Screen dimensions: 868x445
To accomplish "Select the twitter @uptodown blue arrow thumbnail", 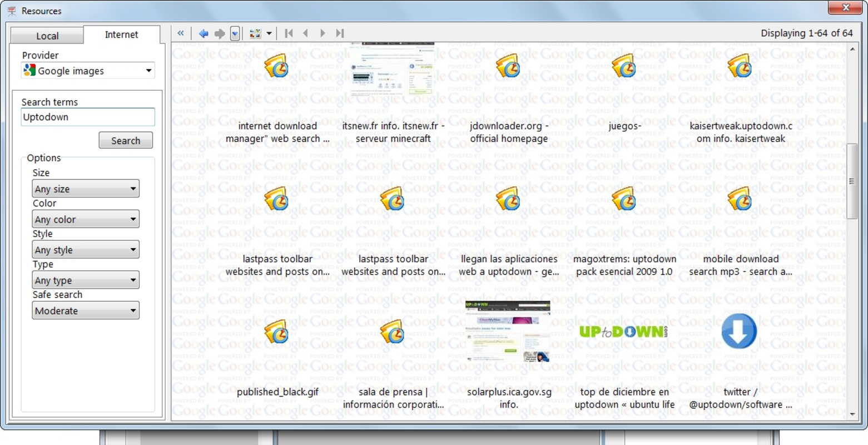I will pyautogui.click(x=739, y=332).
